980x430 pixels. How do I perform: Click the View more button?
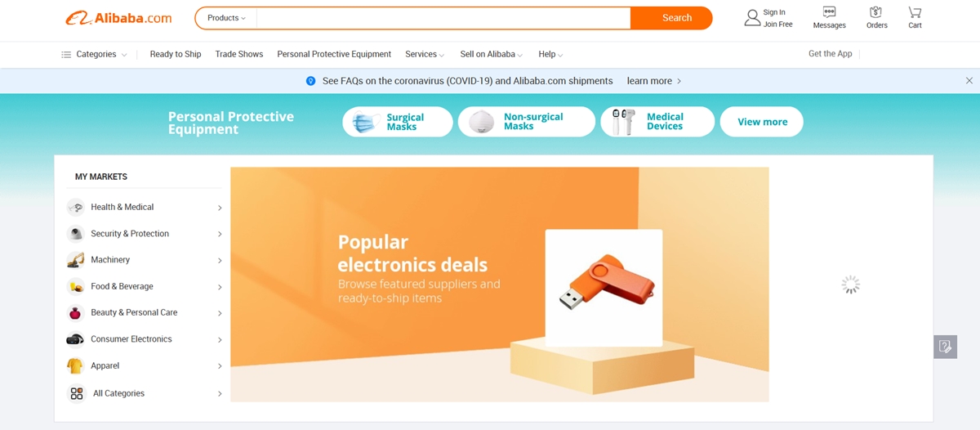pos(762,122)
